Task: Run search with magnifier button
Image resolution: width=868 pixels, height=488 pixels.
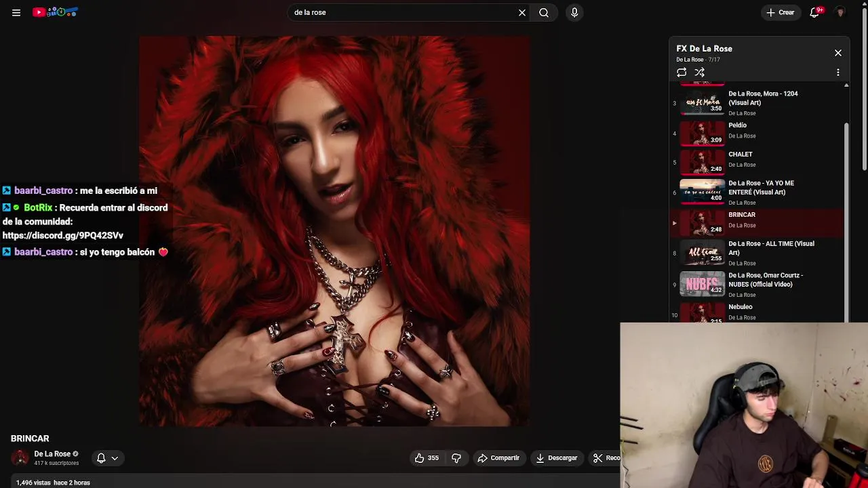Action: 544,12
